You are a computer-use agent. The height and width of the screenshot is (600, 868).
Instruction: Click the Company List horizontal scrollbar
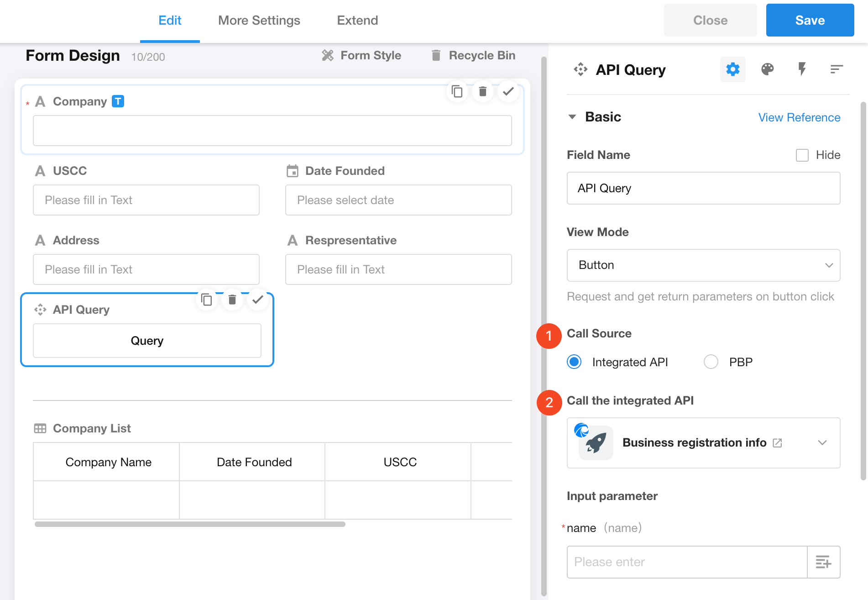point(190,524)
